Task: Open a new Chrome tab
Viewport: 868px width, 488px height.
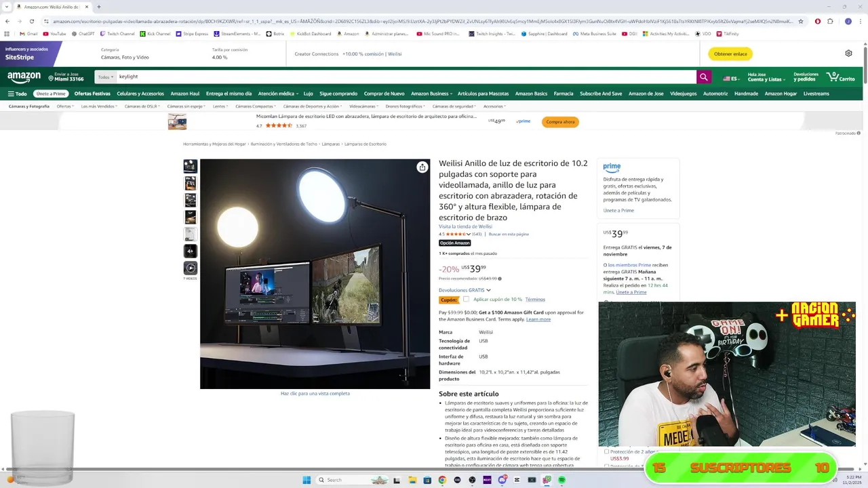Action: [99, 7]
